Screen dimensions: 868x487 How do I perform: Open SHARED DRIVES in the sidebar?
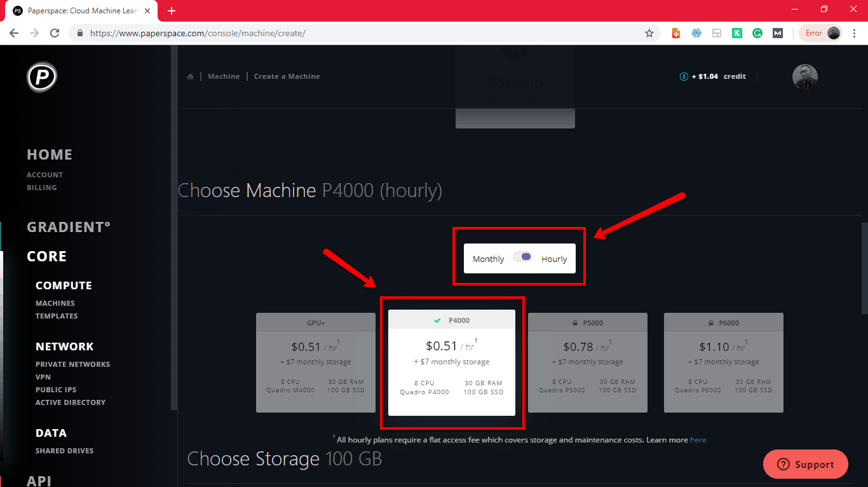coord(64,451)
